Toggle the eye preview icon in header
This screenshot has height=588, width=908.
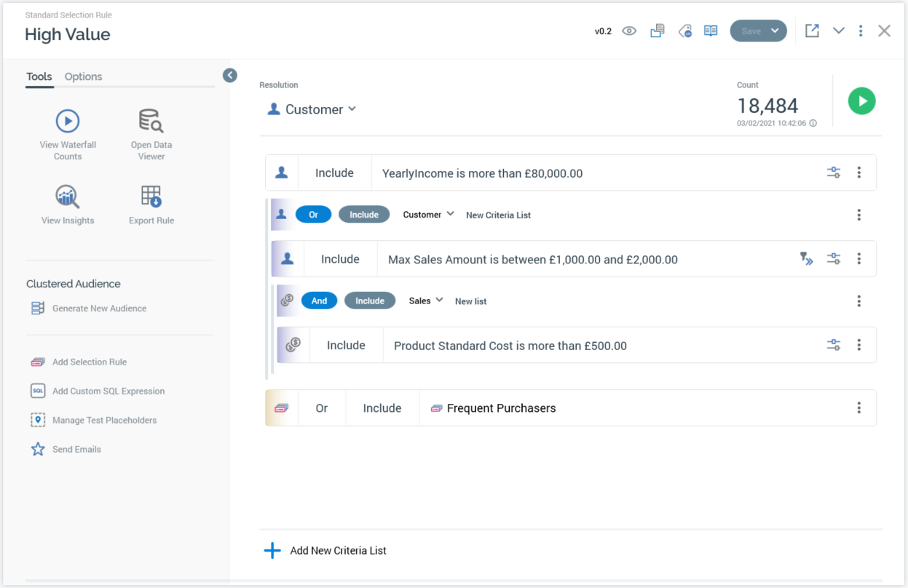pyautogui.click(x=629, y=31)
